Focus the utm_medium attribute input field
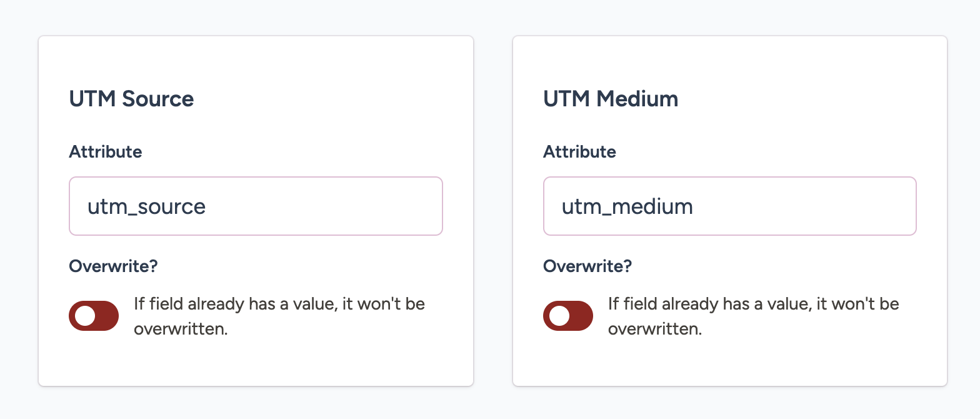 coord(729,206)
